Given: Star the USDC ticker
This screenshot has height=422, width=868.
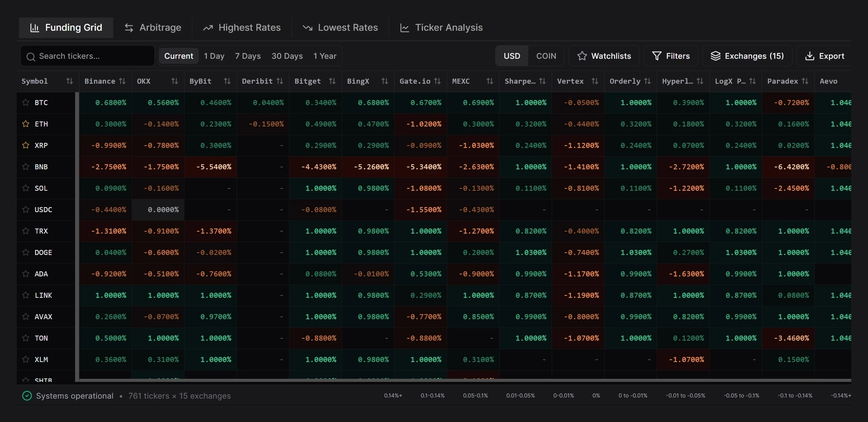Looking at the screenshot, I should (26, 209).
